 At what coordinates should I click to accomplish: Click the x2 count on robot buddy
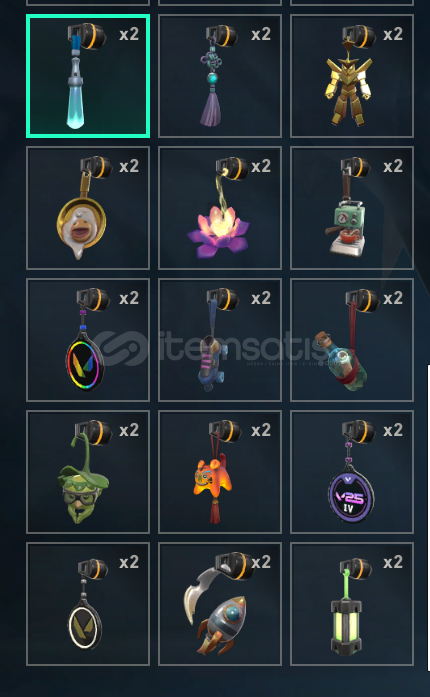[393, 34]
